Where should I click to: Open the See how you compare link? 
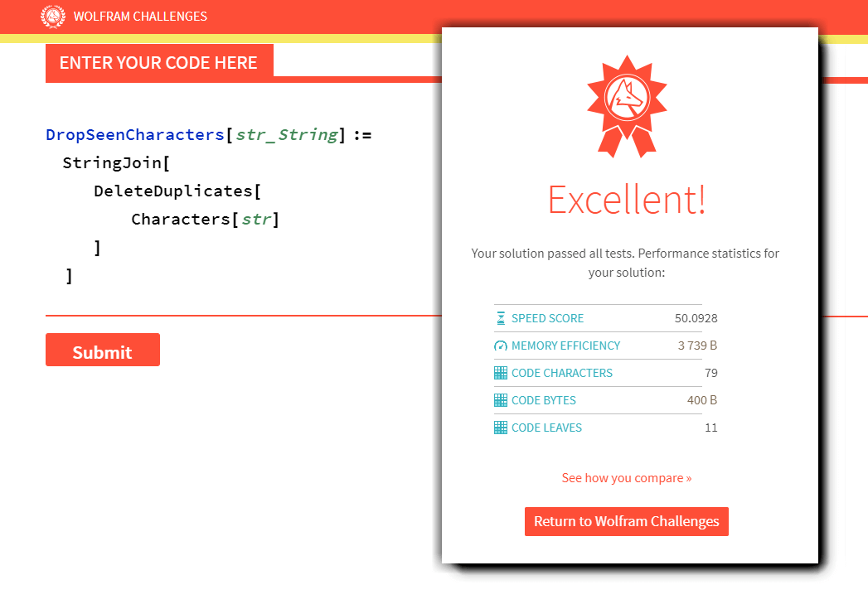pyautogui.click(x=626, y=478)
